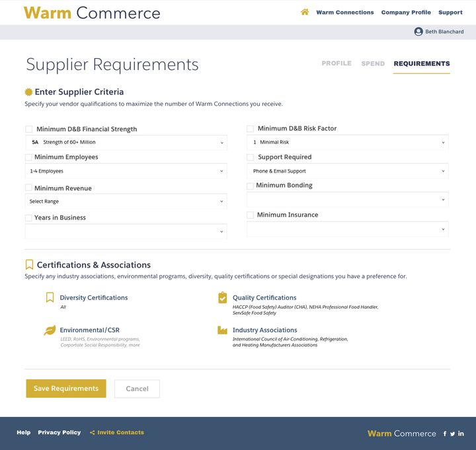This screenshot has height=450, width=476.
Task: Click the Diversity Certifications bookmark icon
Action: coord(50,297)
